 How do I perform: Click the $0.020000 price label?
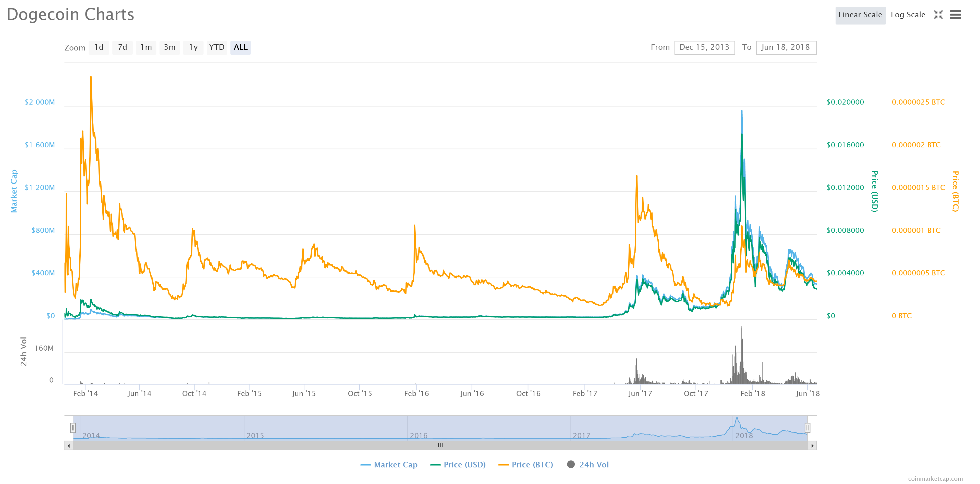845,102
